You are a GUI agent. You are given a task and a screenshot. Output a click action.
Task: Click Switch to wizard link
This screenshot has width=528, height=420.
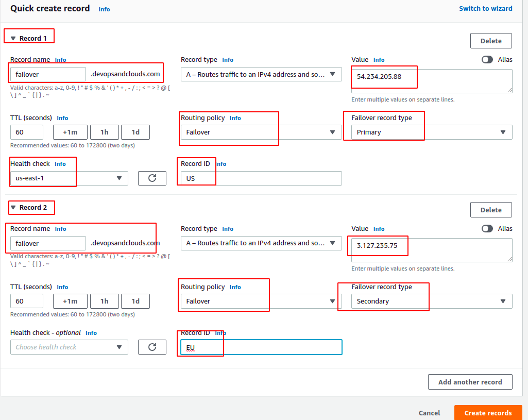point(485,8)
